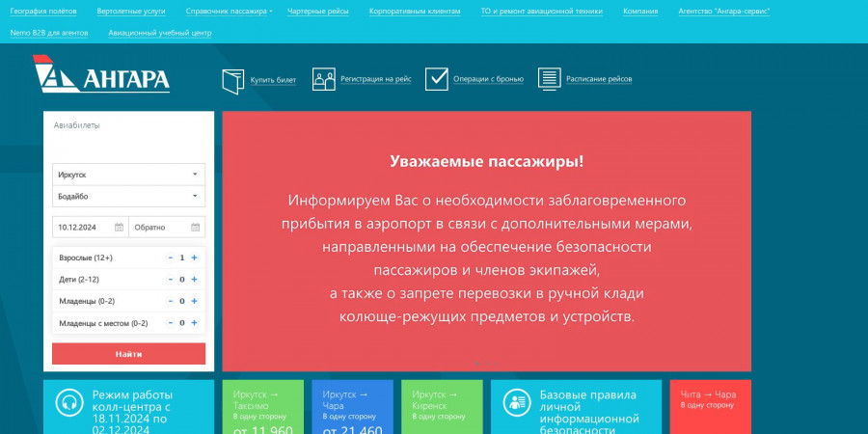Viewport: 868px width, 434px height.
Task: Open Авиационный учебный центр link
Action: coord(160,33)
